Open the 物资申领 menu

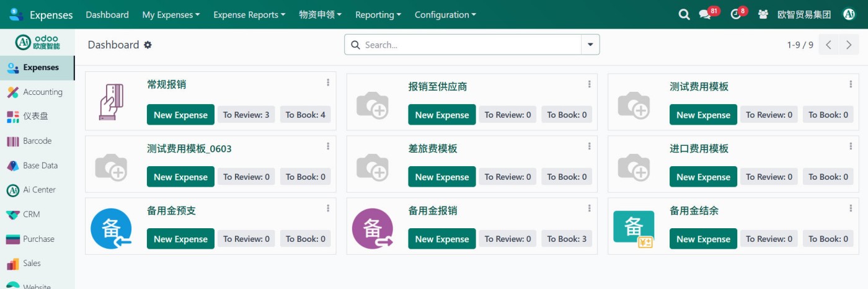pyautogui.click(x=321, y=14)
